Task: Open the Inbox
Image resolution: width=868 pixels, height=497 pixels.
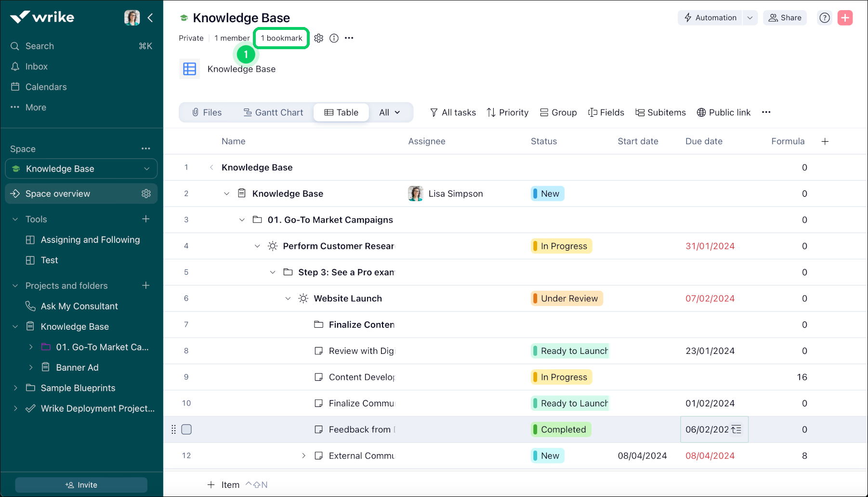Action: coord(35,66)
